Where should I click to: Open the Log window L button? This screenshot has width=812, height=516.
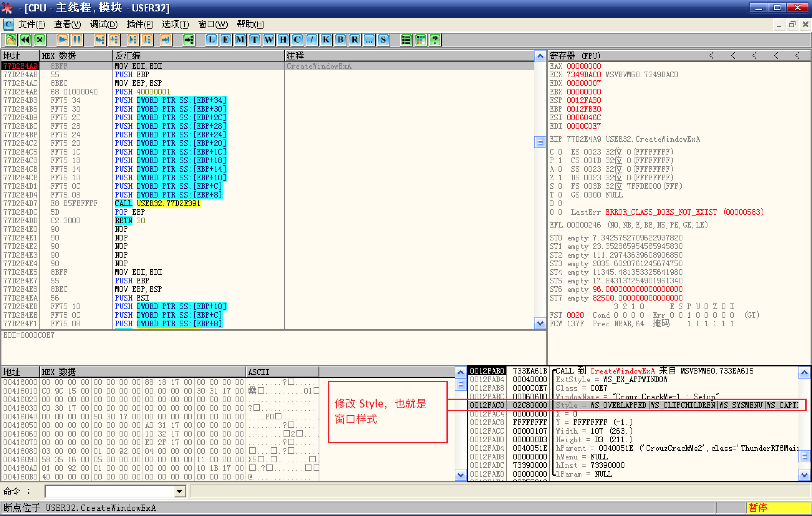coord(212,40)
